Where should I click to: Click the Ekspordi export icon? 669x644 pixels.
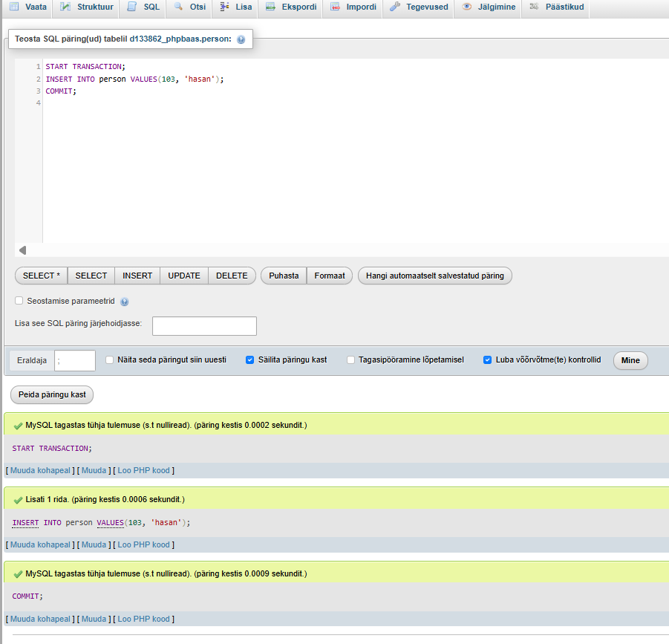[x=270, y=7]
